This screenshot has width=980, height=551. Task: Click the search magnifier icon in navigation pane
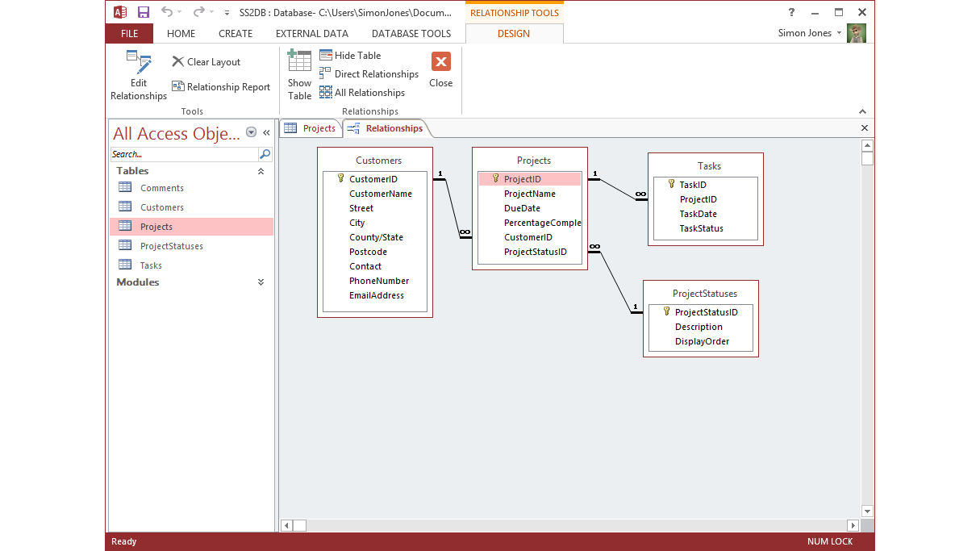tap(265, 154)
